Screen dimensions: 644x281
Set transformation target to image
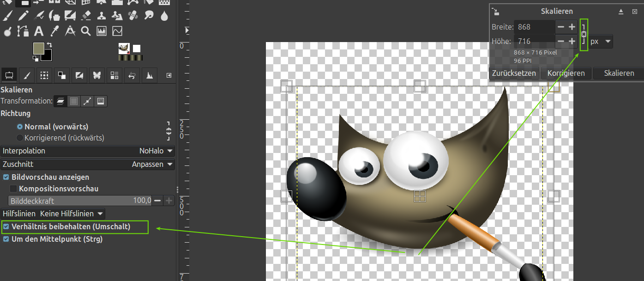click(x=100, y=101)
